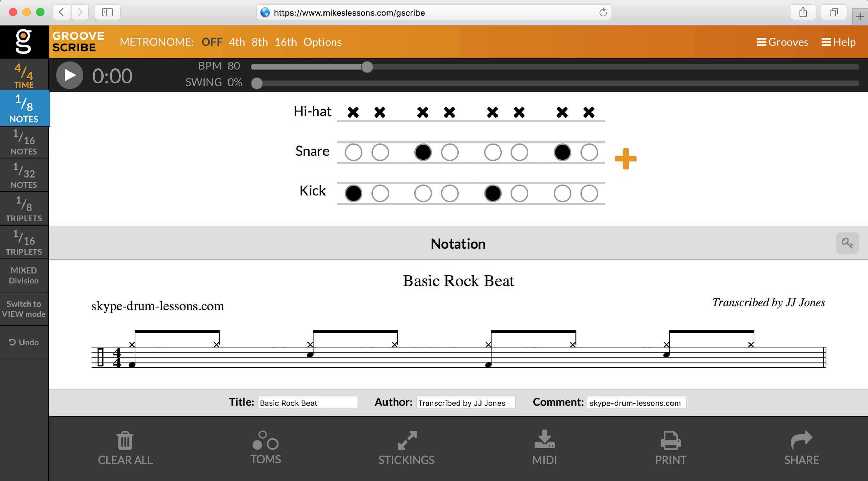Turn off the first kick note
The width and height of the screenshot is (868, 481).
click(x=353, y=193)
